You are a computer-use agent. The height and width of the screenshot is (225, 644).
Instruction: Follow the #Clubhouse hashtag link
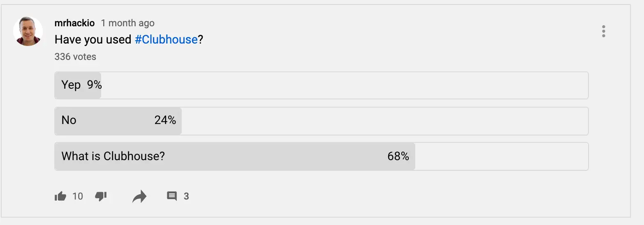coord(166,39)
